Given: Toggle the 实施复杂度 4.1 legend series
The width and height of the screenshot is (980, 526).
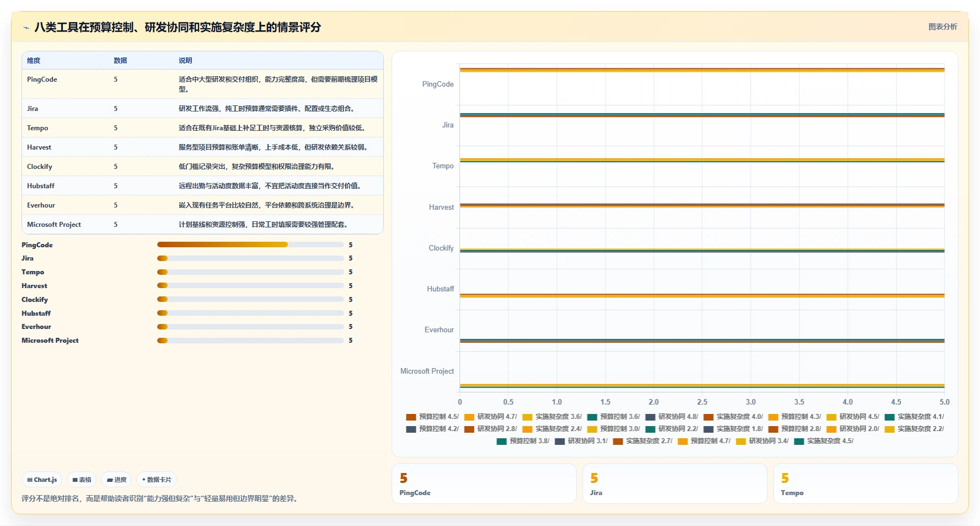Looking at the screenshot, I should coord(914,417).
